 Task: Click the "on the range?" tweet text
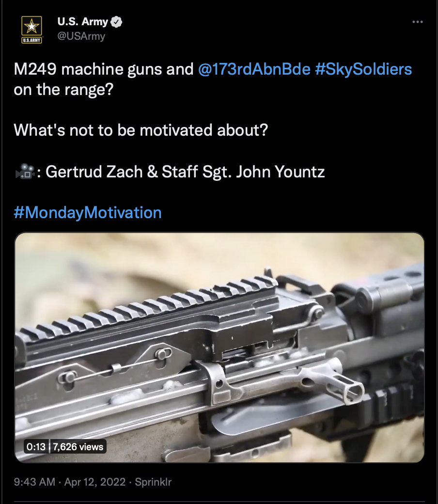pyautogui.click(x=63, y=90)
